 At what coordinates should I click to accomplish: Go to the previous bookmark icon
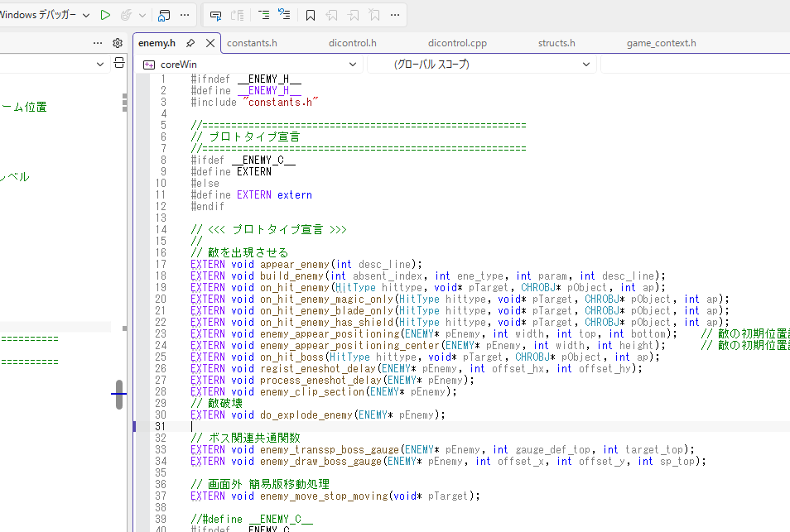[331, 16]
